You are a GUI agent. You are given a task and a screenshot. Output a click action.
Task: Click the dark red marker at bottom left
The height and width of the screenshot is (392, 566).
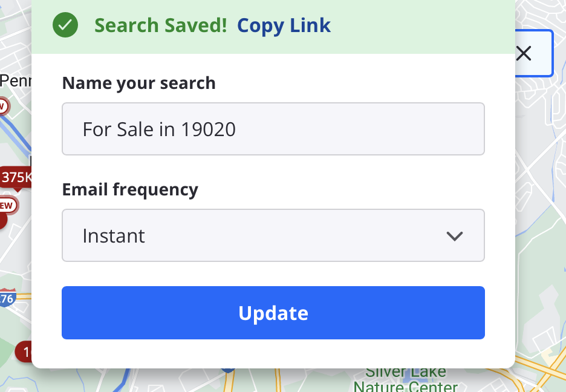[23, 351]
